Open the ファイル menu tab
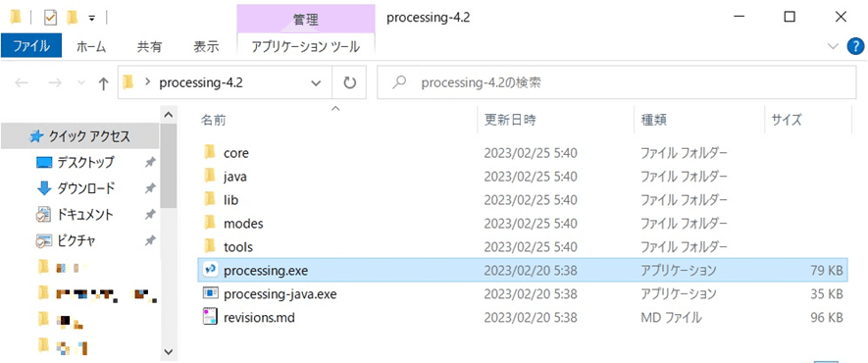 (31, 47)
